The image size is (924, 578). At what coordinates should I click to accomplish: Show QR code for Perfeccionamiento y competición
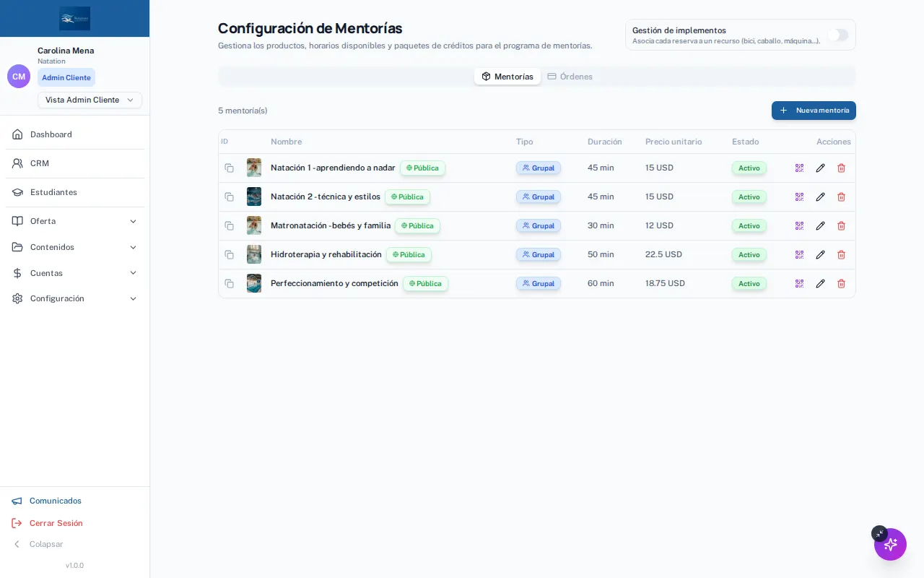[x=799, y=283]
